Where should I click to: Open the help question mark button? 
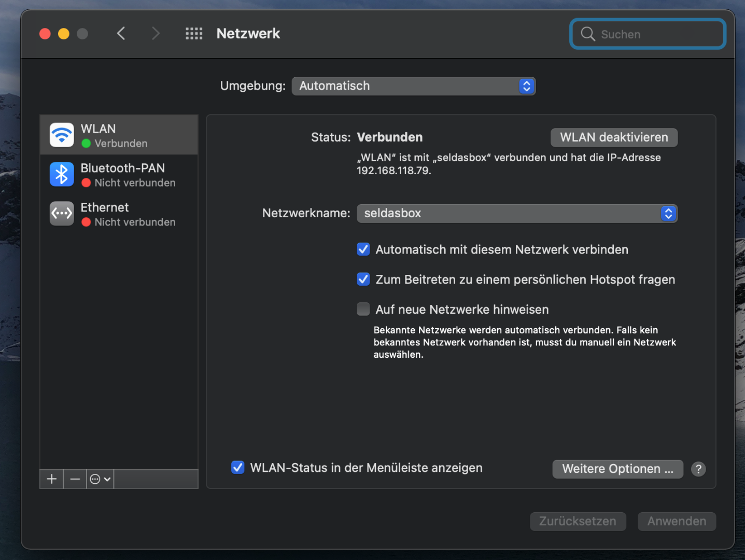(x=698, y=469)
